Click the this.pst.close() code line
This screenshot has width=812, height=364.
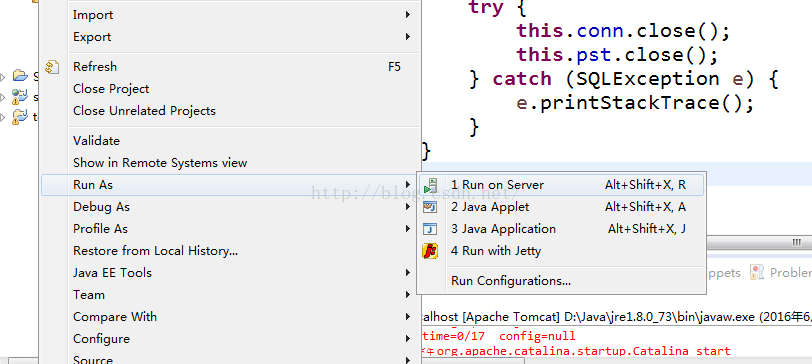tap(617, 55)
